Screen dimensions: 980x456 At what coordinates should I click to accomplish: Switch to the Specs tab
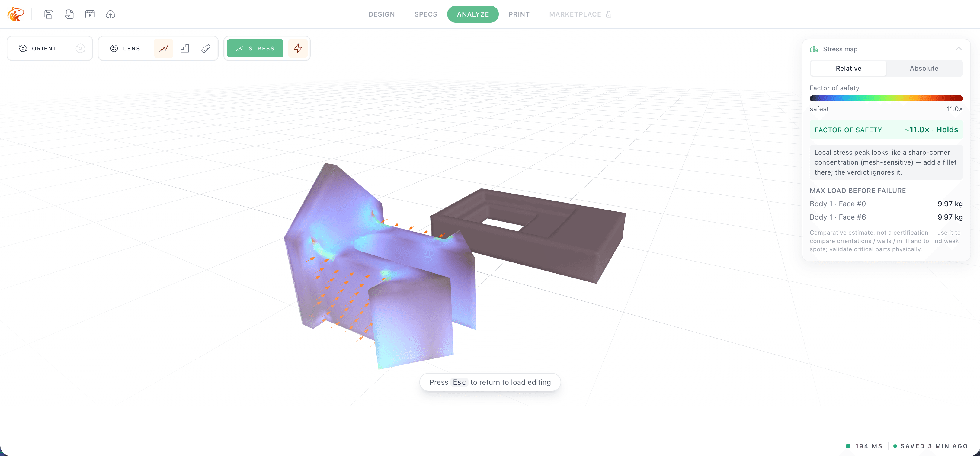[x=426, y=14]
